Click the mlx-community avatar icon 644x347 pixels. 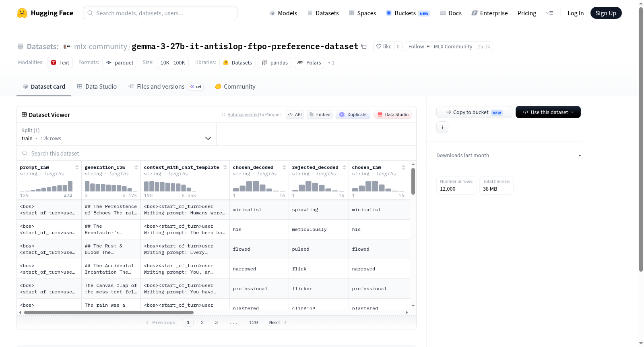pyautogui.click(x=67, y=46)
